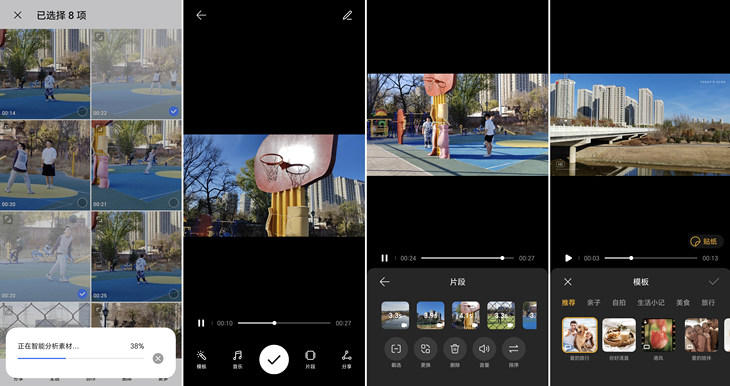
Task: Deselect the checked 00:20 video of the walking man
Action: (82, 294)
